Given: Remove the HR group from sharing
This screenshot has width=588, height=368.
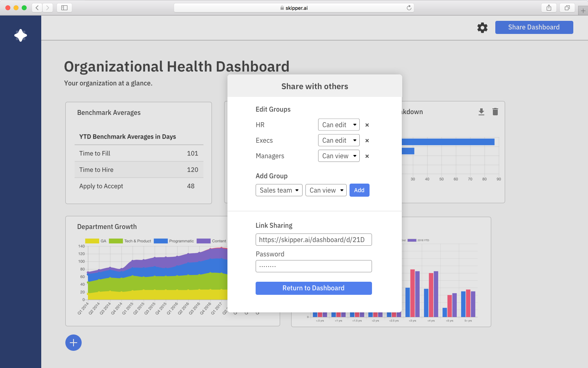Looking at the screenshot, I should (367, 125).
